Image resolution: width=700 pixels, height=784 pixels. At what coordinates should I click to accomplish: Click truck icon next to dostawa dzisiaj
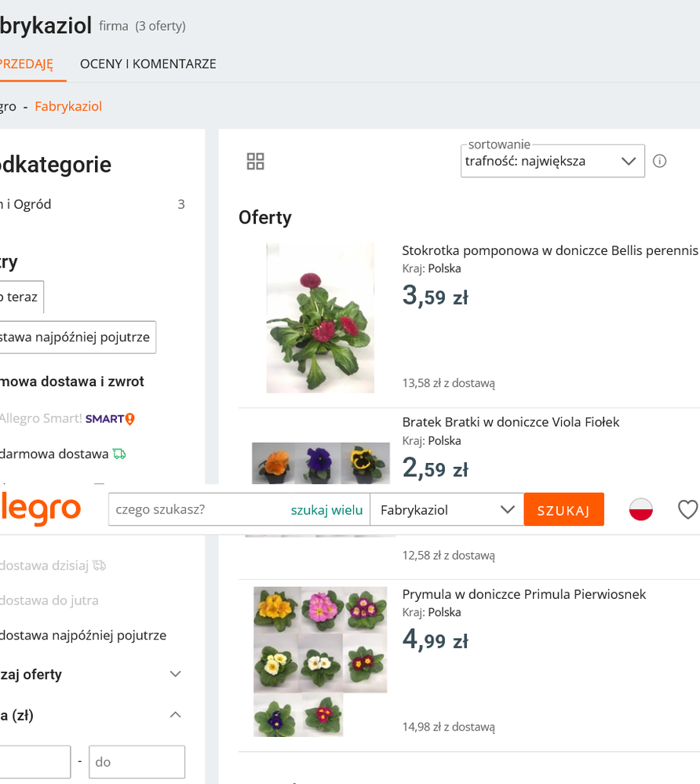99,565
